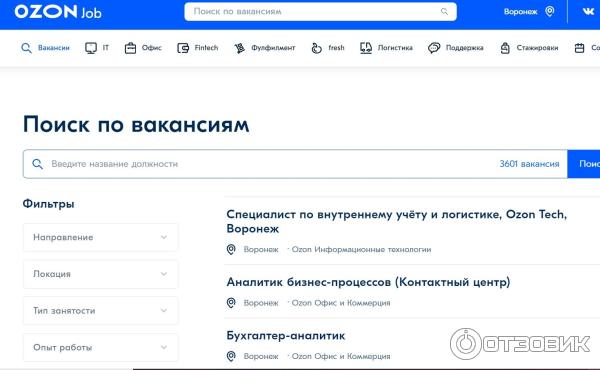Click the truck icon for Логистика
Viewport: 600px width, 370px height.
tap(366, 48)
